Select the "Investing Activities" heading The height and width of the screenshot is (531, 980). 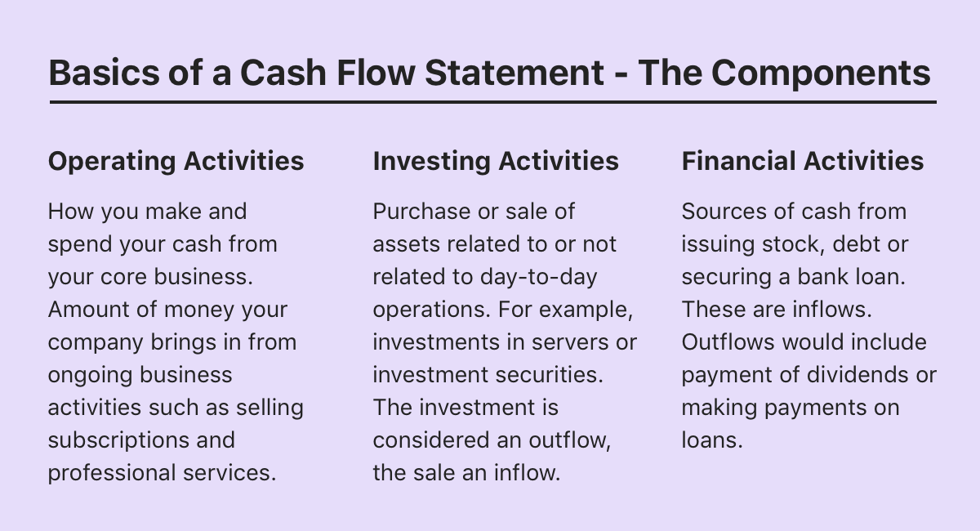point(496,161)
